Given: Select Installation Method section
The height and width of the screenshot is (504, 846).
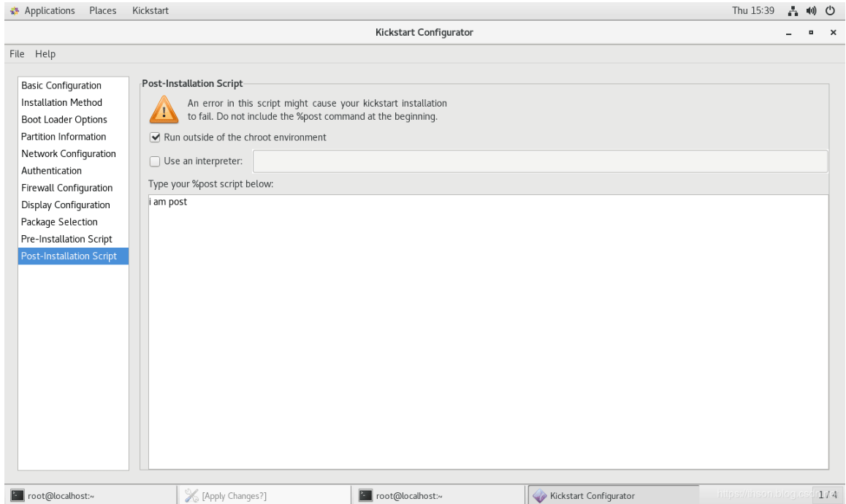Looking at the screenshot, I should pos(73,102).
